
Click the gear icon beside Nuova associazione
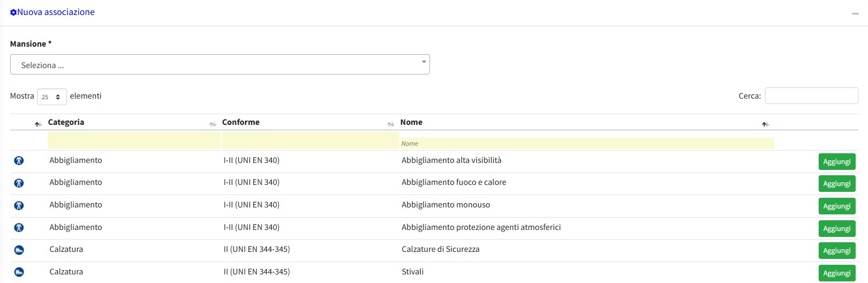coord(13,12)
